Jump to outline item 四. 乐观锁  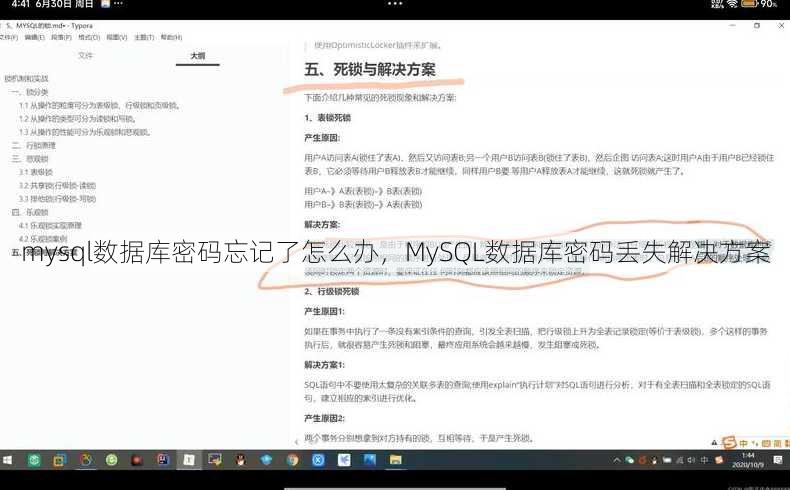coord(30,212)
